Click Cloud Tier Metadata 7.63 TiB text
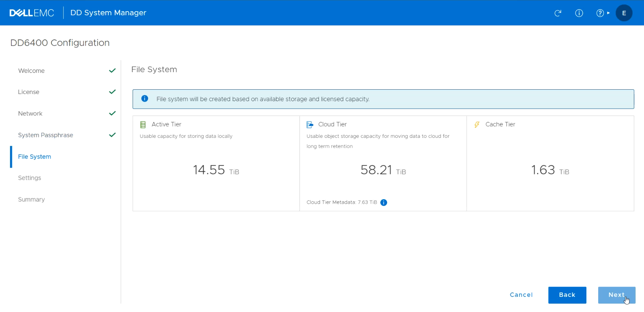The image size is (644, 312). point(342,202)
